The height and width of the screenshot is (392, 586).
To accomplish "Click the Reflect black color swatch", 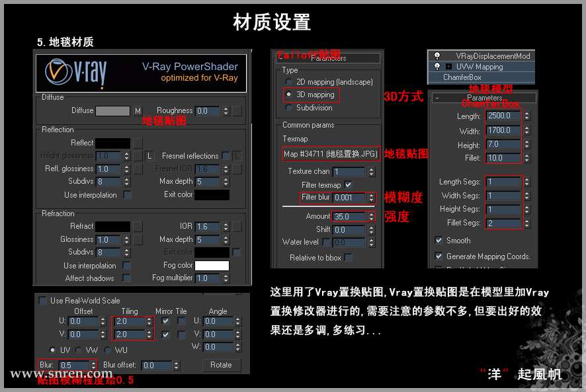I will coord(113,143).
